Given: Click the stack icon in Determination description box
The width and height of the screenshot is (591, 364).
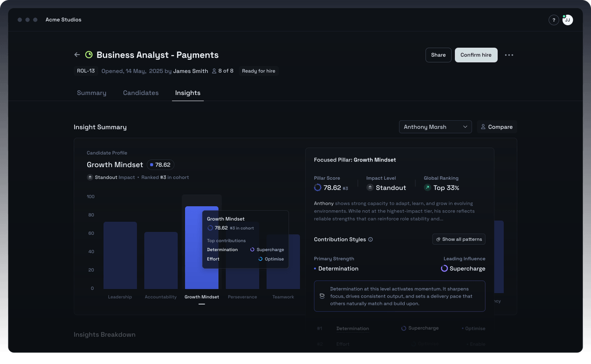Looking at the screenshot, I should click(x=322, y=296).
